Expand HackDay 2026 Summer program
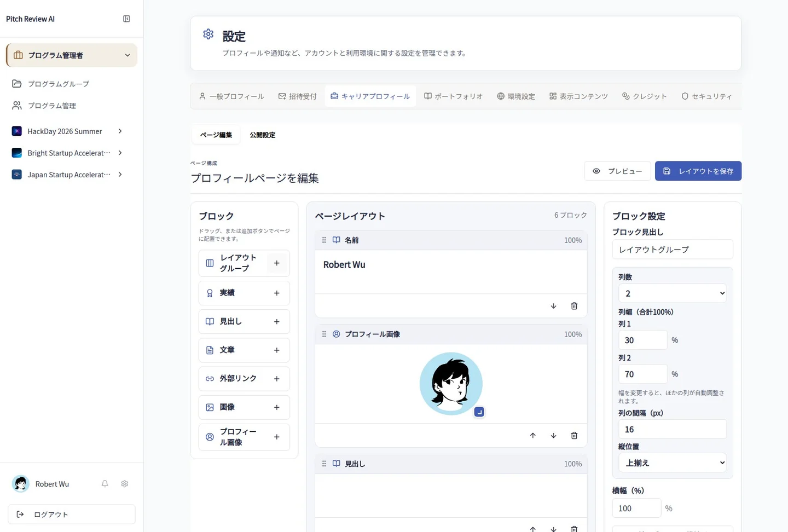Image resolution: width=788 pixels, height=532 pixels. click(120, 131)
